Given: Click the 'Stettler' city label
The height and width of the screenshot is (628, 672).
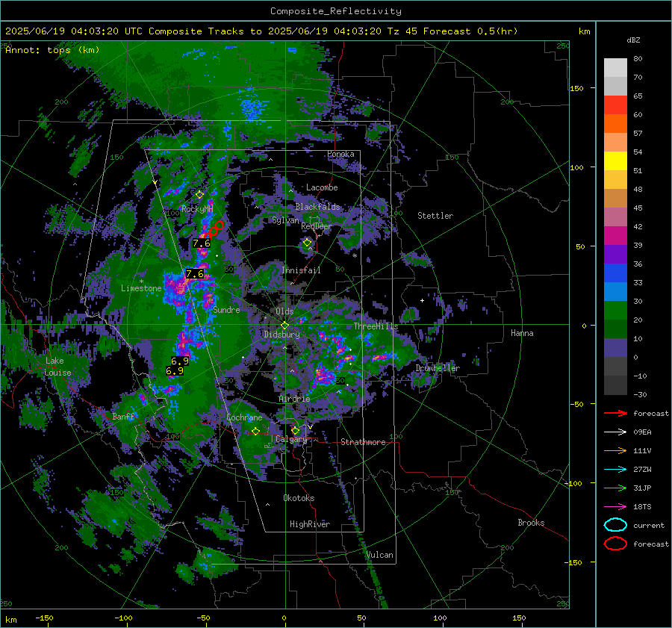Looking at the screenshot, I should (435, 216).
